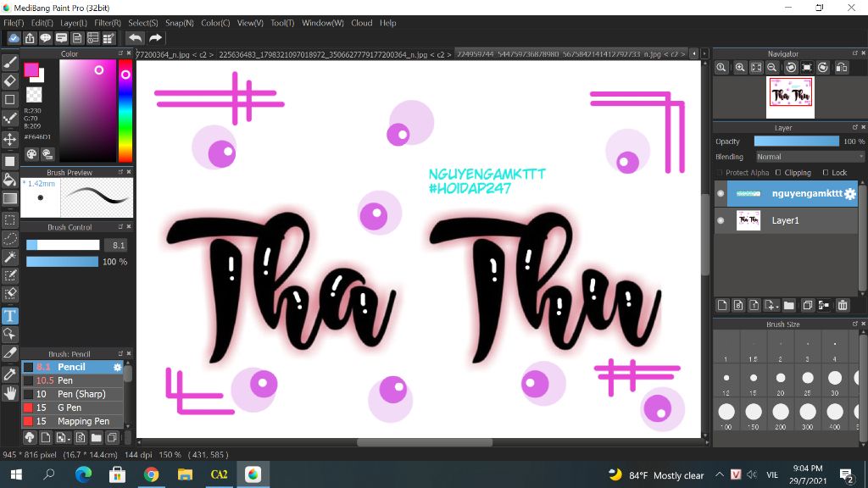Select the Bucket fill tool
This screenshot has height=488, width=868.
(10, 180)
